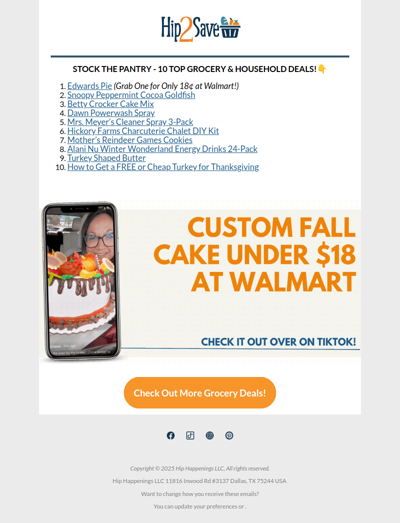Open Dawn Powerwash Spray link

[111, 113]
